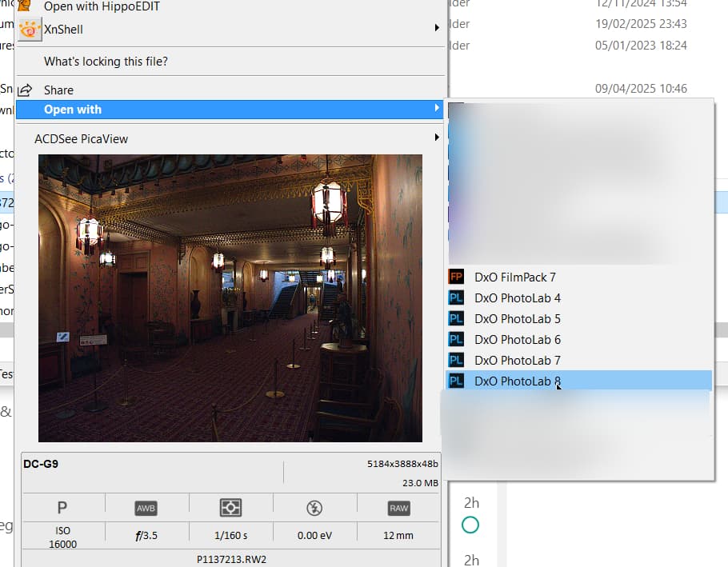This screenshot has width=728, height=567.
Task: Open with DxO PhotoLab 8
Action: click(578, 381)
